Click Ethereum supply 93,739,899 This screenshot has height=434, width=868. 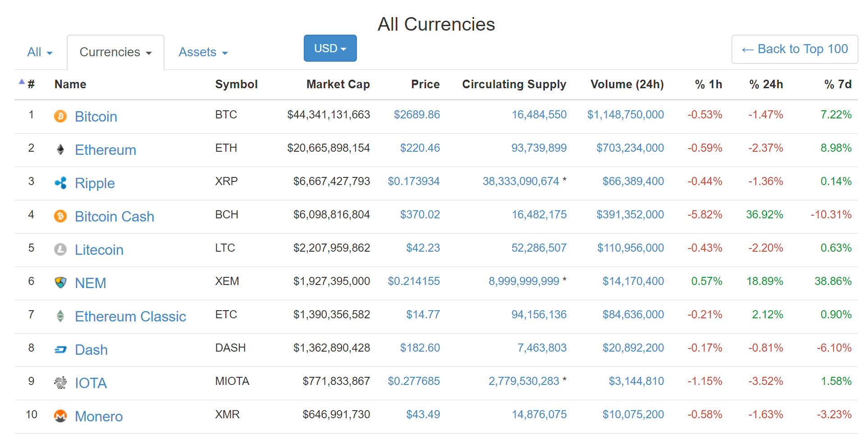tap(539, 148)
